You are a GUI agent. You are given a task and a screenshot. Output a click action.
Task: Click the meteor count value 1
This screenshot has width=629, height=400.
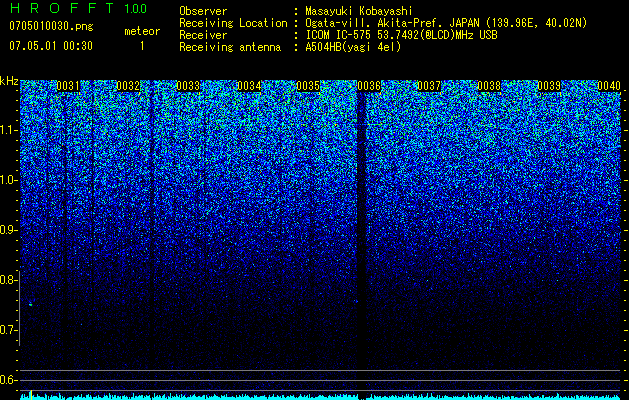(142, 46)
